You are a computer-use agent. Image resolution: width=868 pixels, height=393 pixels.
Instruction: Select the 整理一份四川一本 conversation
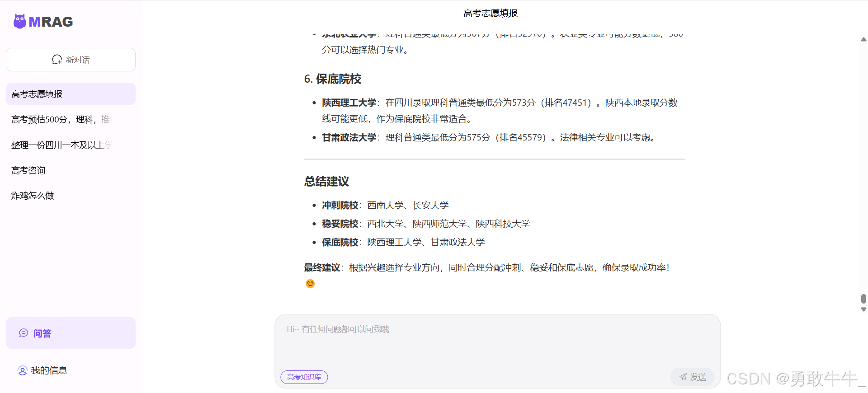(71, 145)
